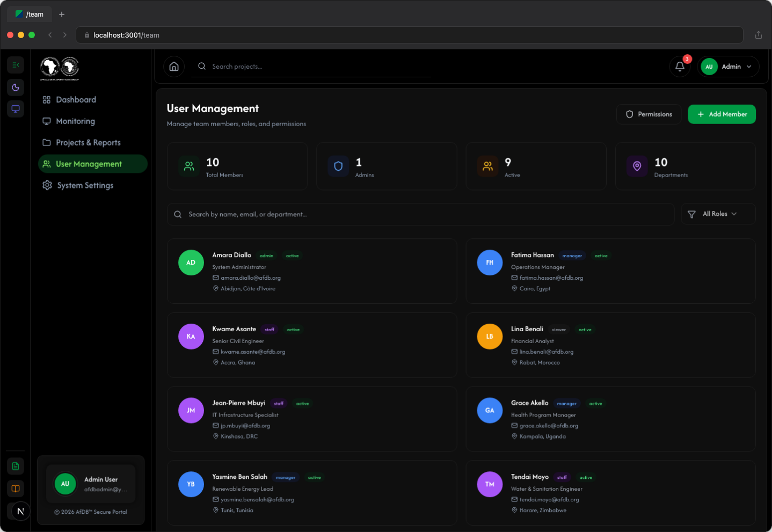
Task: Click the localhost:3001/team address bar
Action: (x=410, y=35)
